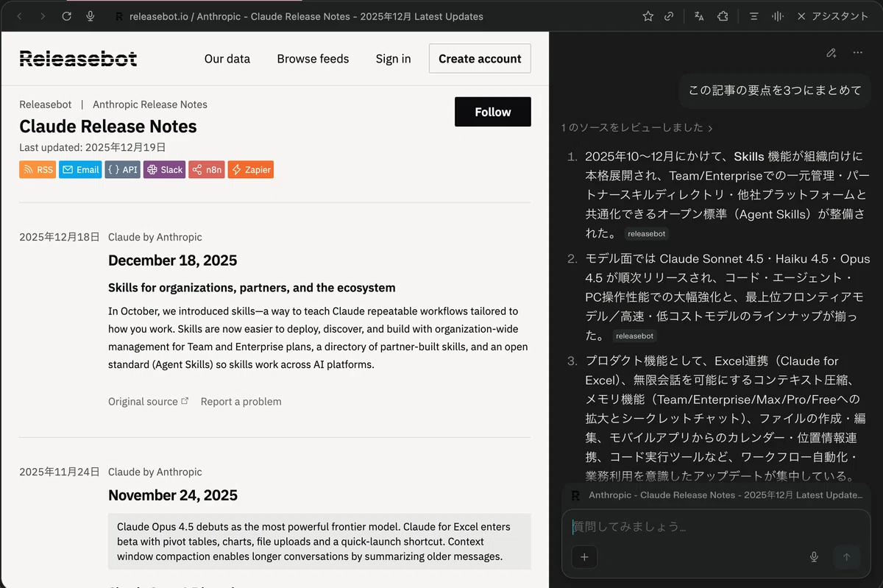Click the Claude Release Notes page title
The width and height of the screenshot is (883, 588).
click(108, 127)
